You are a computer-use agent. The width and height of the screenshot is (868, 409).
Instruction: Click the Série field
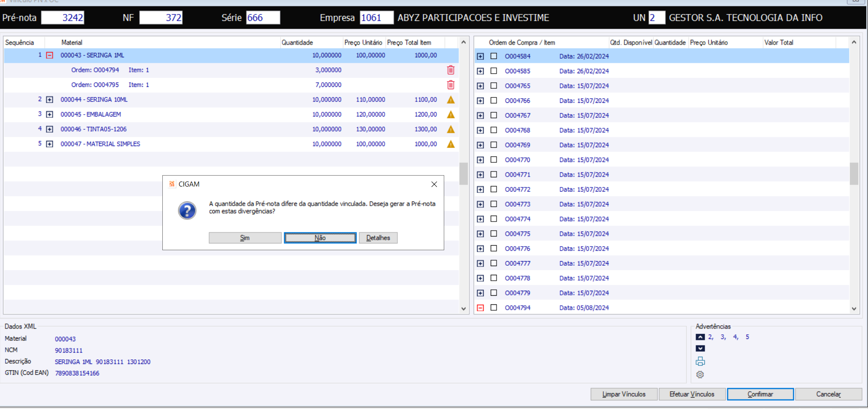tap(263, 18)
